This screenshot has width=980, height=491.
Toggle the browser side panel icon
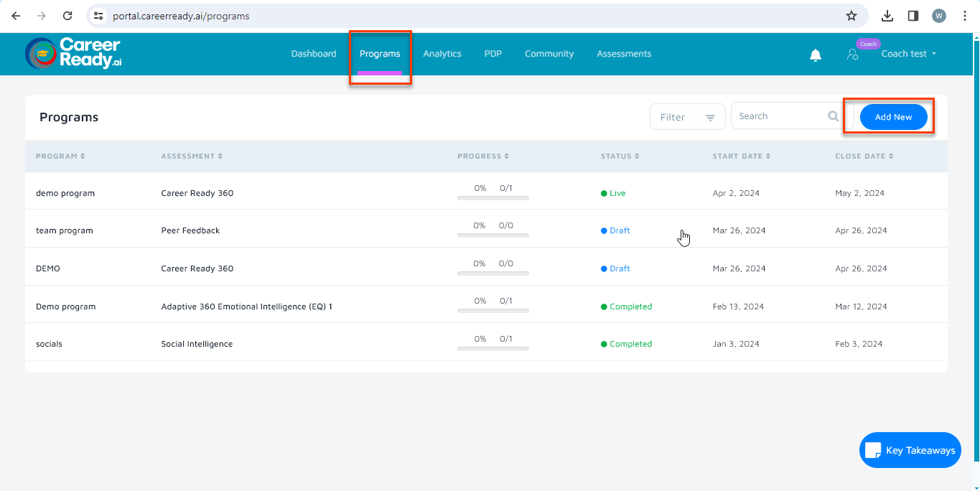(x=913, y=16)
